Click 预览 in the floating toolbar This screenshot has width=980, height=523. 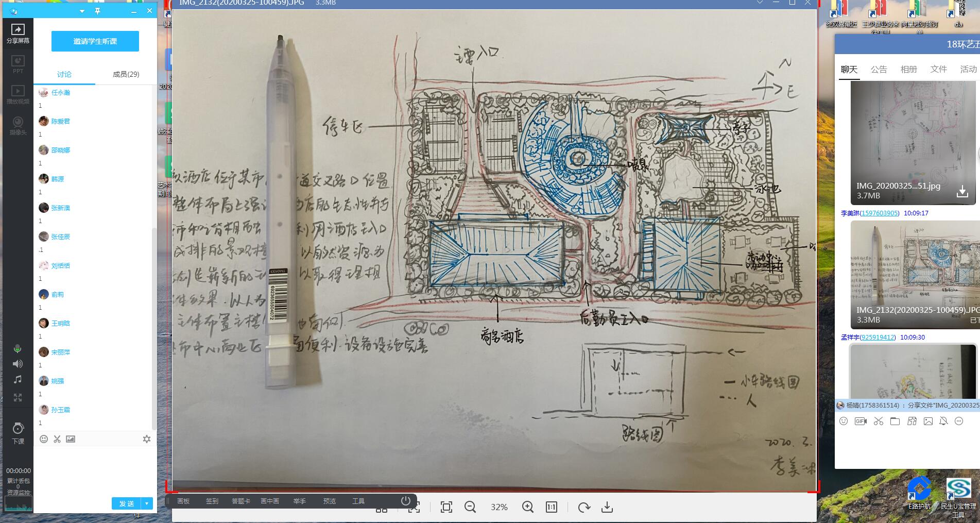coord(330,501)
